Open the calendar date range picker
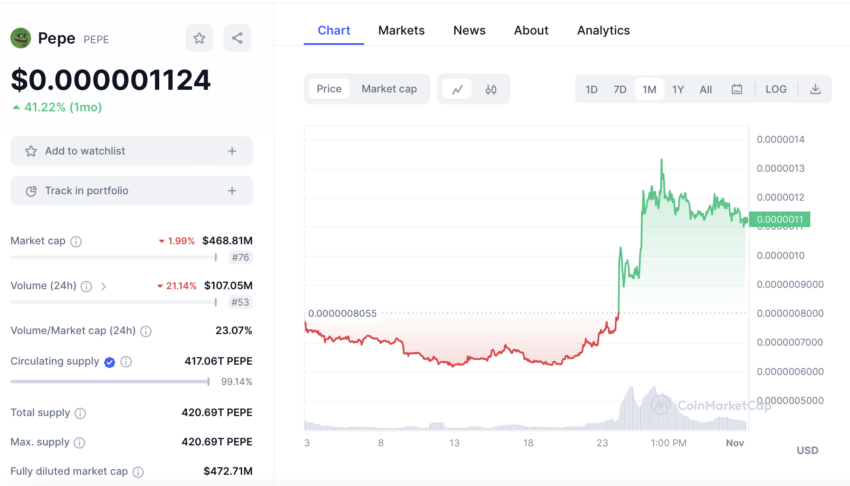 pyautogui.click(x=737, y=89)
